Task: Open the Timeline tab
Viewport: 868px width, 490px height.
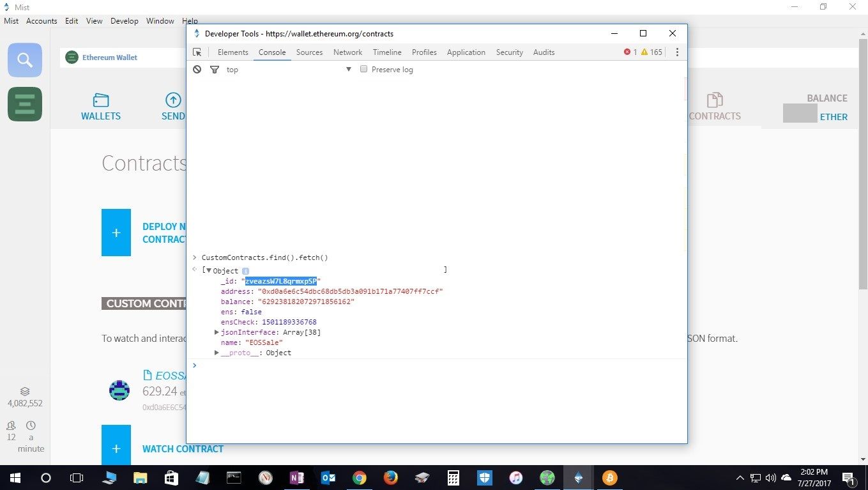Action: (387, 52)
